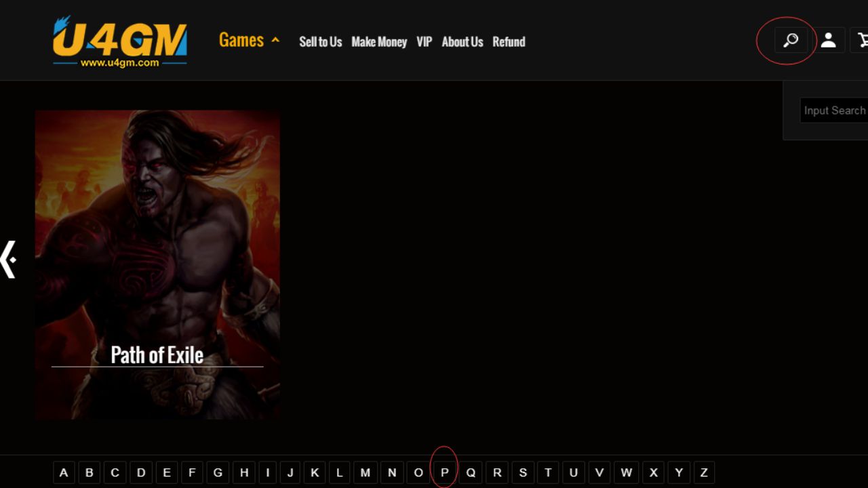
Task: Open the shopping cart icon
Action: 861,41
